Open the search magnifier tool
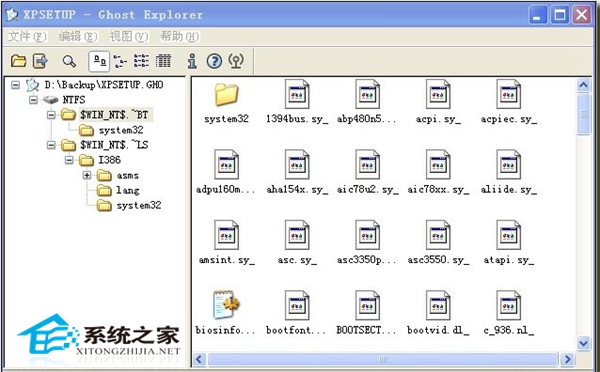Image resolution: width=600 pixels, height=372 pixels. [69, 61]
